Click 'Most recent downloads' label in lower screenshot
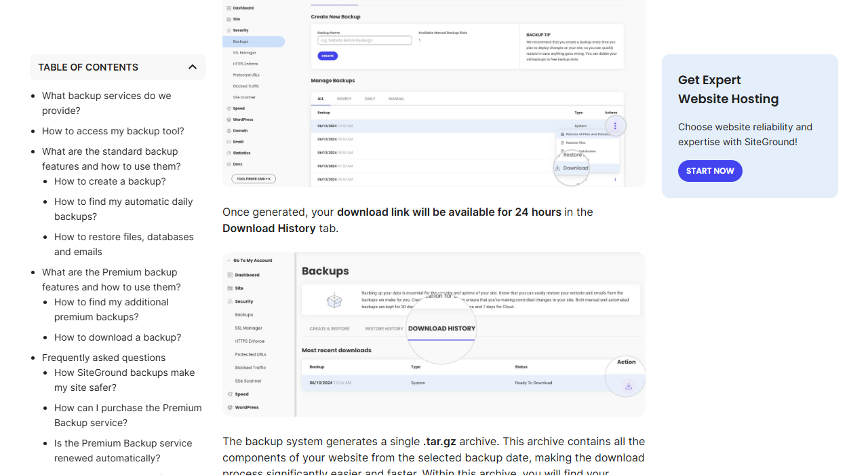 point(336,350)
